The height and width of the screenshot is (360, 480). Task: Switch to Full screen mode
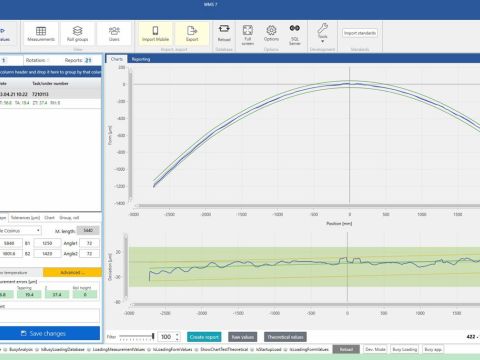click(248, 34)
